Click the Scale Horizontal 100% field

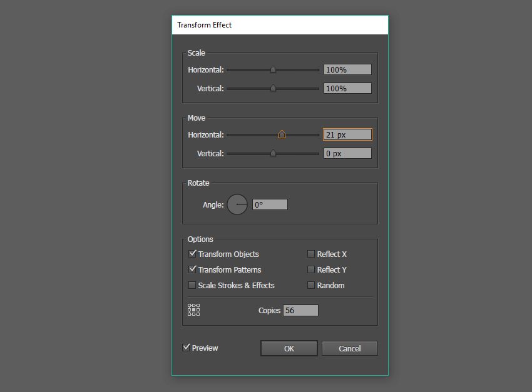(347, 70)
